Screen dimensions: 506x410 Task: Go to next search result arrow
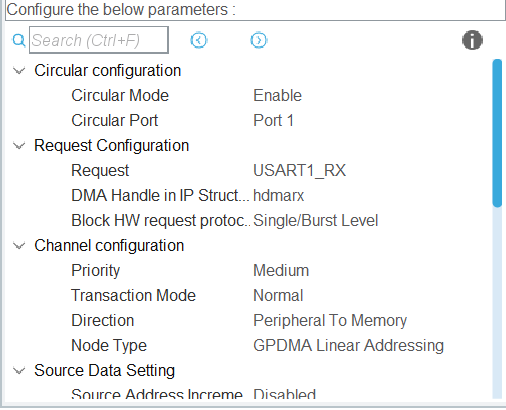tap(259, 40)
